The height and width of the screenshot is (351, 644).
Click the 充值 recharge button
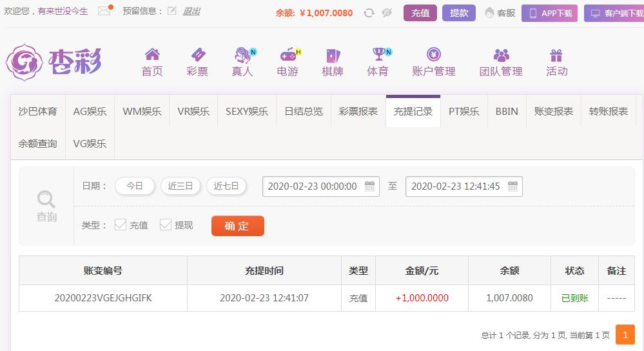(420, 13)
